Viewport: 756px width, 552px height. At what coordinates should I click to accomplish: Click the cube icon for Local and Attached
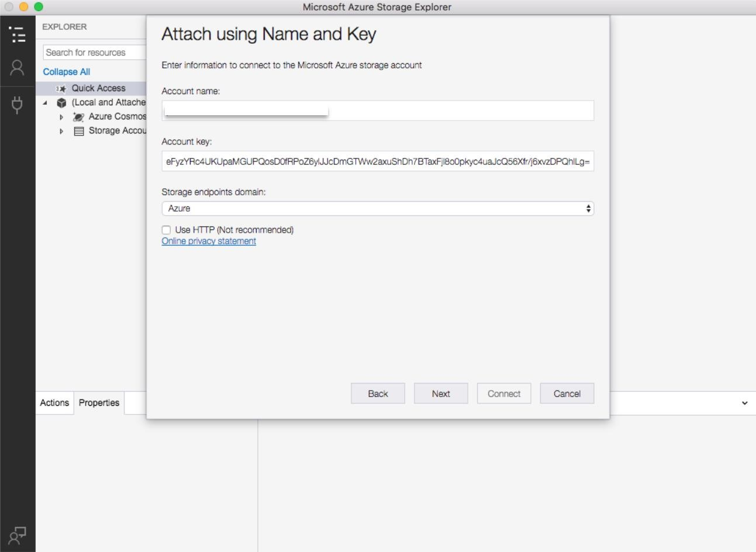(x=61, y=103)
